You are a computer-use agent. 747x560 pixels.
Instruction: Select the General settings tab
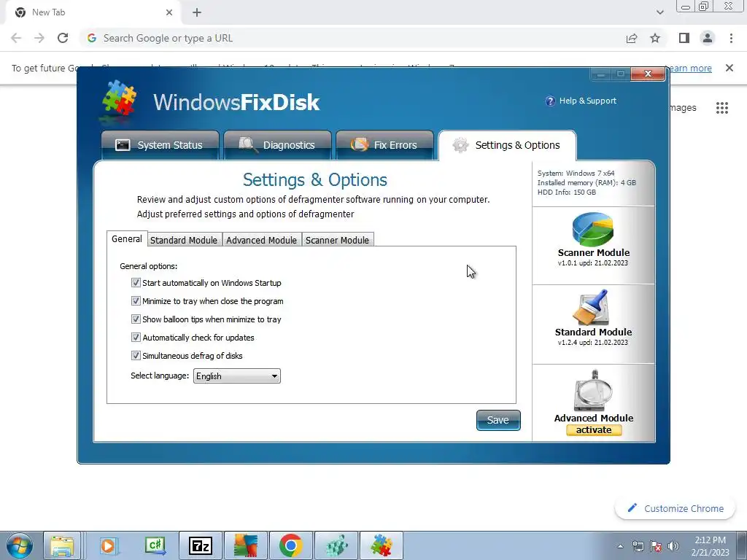coord(127,239)
